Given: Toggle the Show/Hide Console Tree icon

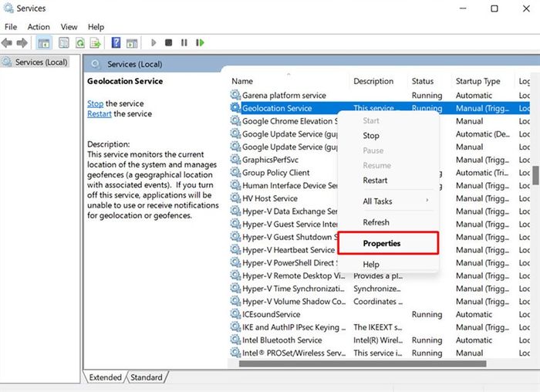Looking at the screenshot, I should click(44, 42).
